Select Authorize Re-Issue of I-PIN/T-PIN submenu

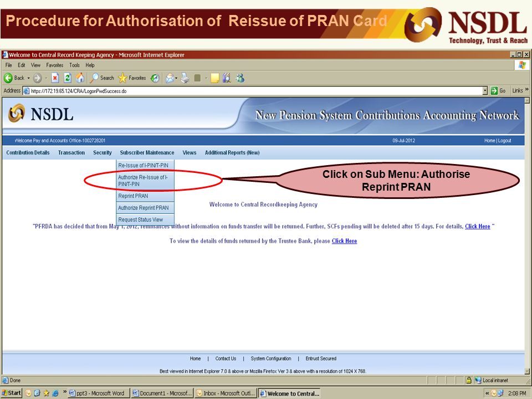coord(145,181)
